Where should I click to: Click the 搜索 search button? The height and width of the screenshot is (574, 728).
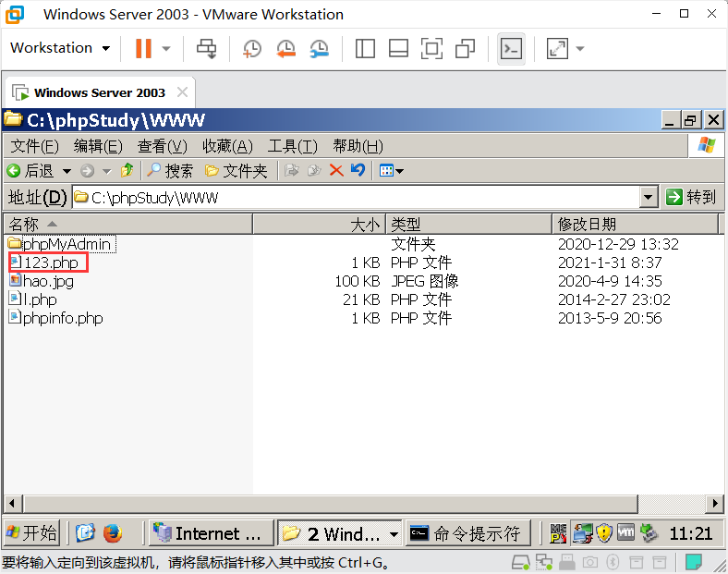[169, 171]
